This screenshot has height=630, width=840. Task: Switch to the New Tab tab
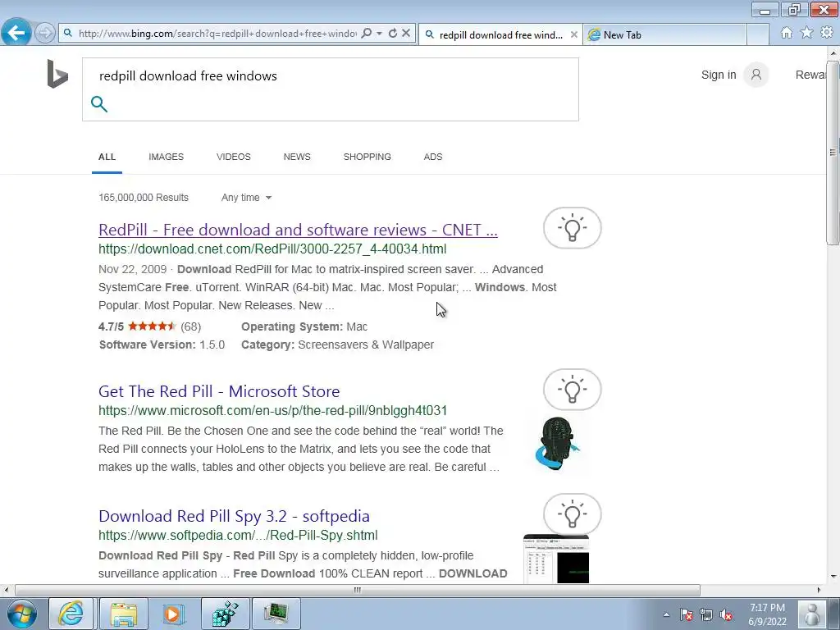[x=664, y=34]
